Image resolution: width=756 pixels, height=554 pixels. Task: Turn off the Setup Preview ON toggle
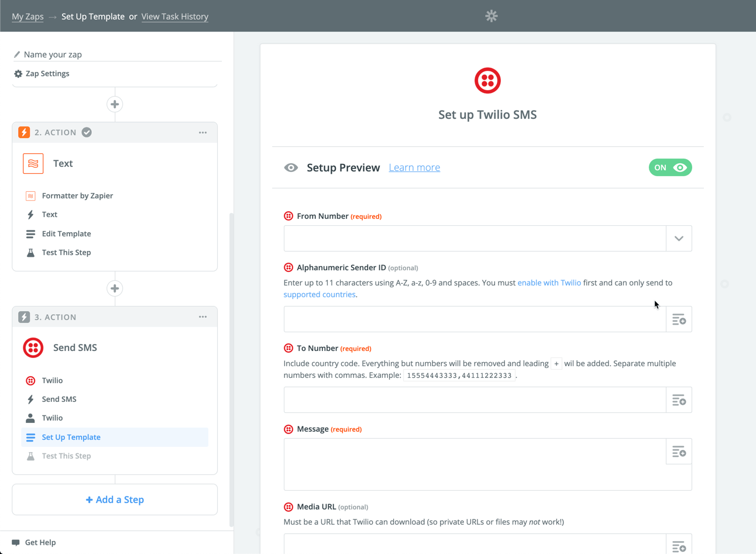670,167
